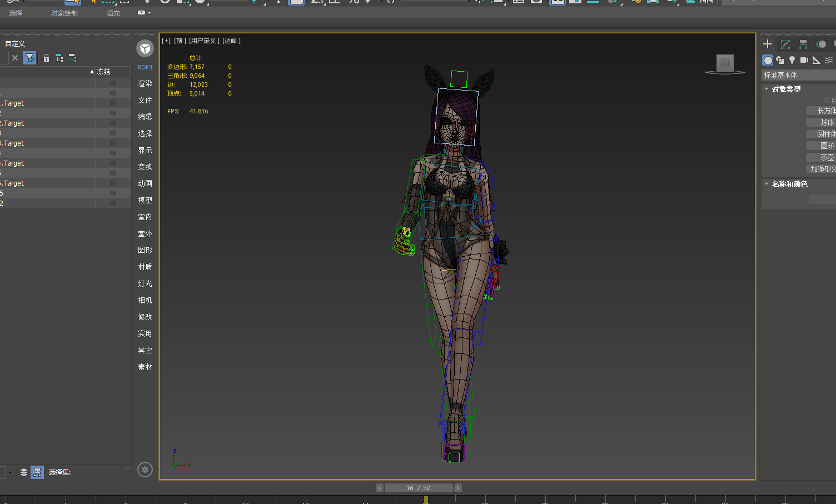Enable the AutoGrid checkbox under 对象类型
The height and width of the screenshot is (504, 836).
828,100
